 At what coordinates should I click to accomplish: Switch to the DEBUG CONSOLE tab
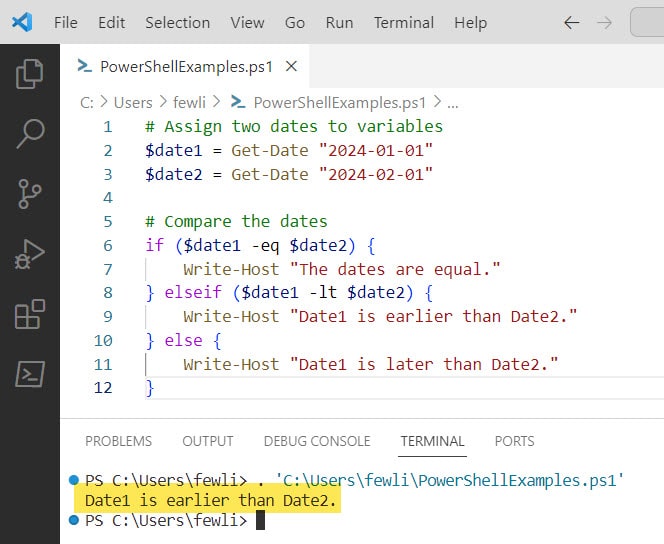[317, 441]
